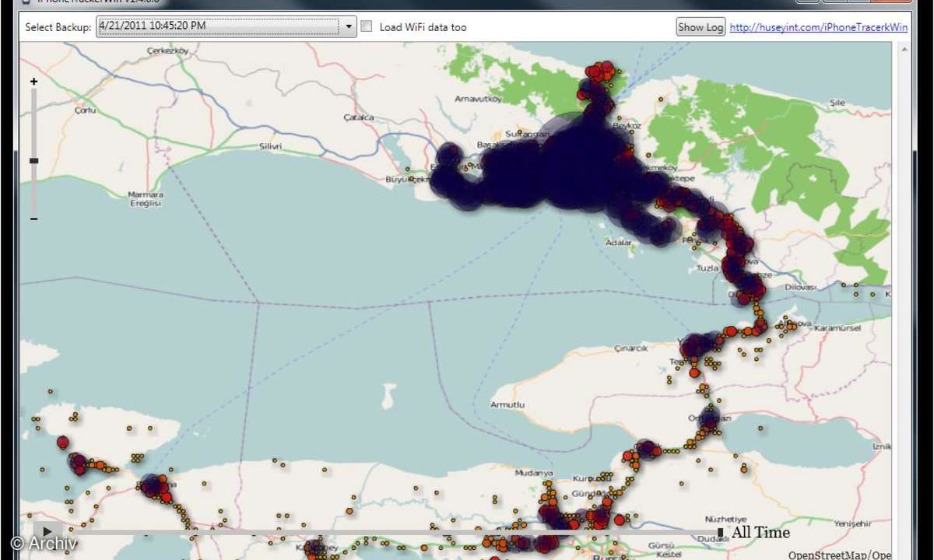Click the All Time label
The image size is (934, 560).
point(760,533)
